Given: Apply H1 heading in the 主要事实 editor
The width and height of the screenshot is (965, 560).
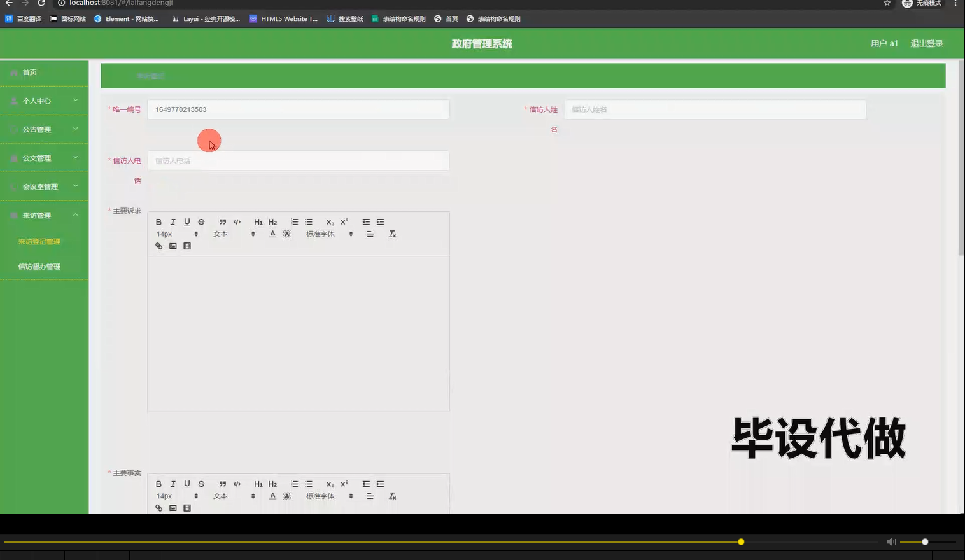Looking at the screenshot, I should pyautogui.click(x=258, y=484).
